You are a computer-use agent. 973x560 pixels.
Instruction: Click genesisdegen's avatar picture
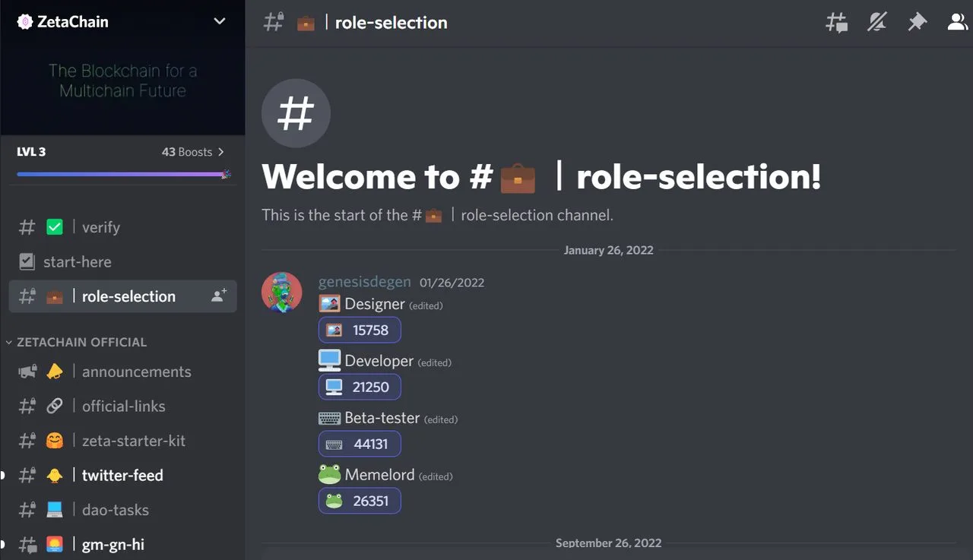point(282,292)
